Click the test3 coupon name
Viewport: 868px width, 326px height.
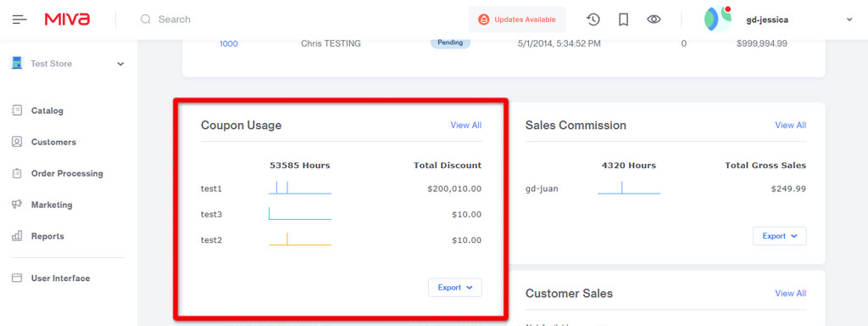click(211, 215)
